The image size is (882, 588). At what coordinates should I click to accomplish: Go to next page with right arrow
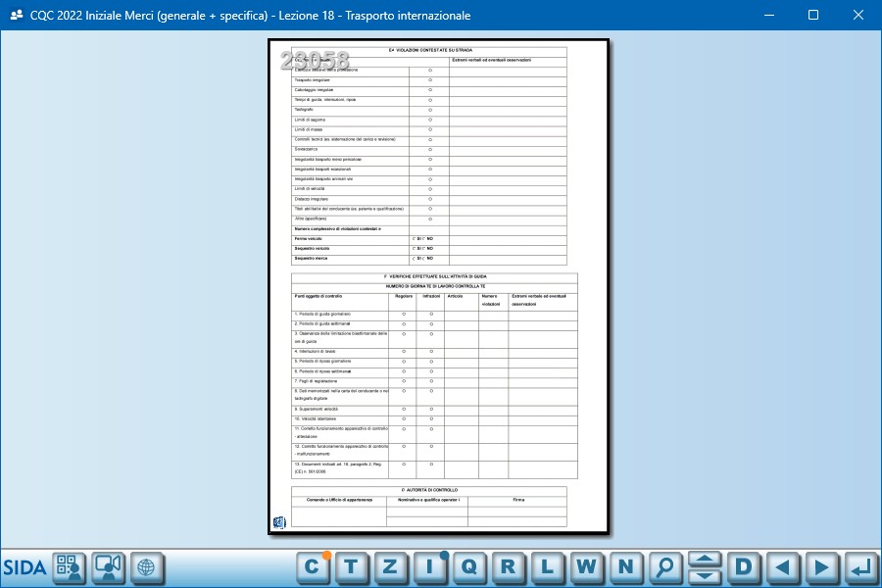coord(821,566)
